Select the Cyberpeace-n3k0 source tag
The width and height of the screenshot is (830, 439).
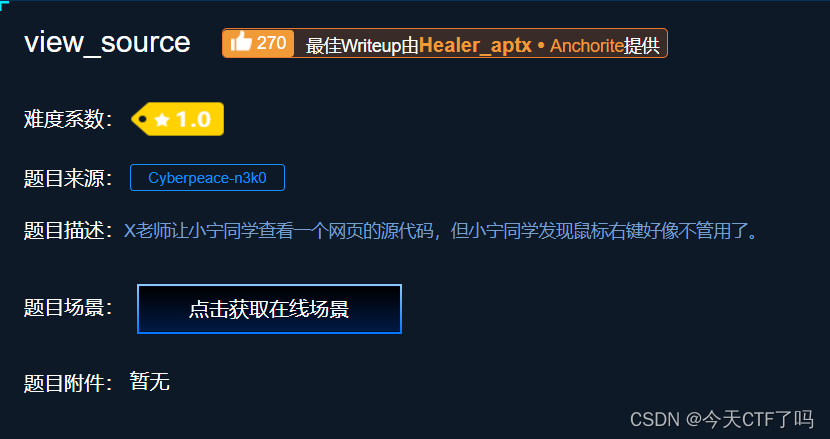pos(208,178)
